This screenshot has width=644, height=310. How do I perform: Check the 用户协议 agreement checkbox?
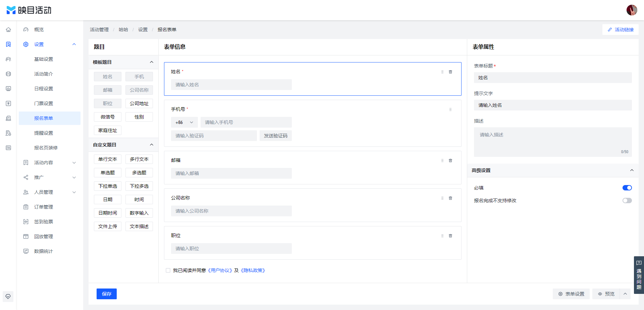pos(168,270)
